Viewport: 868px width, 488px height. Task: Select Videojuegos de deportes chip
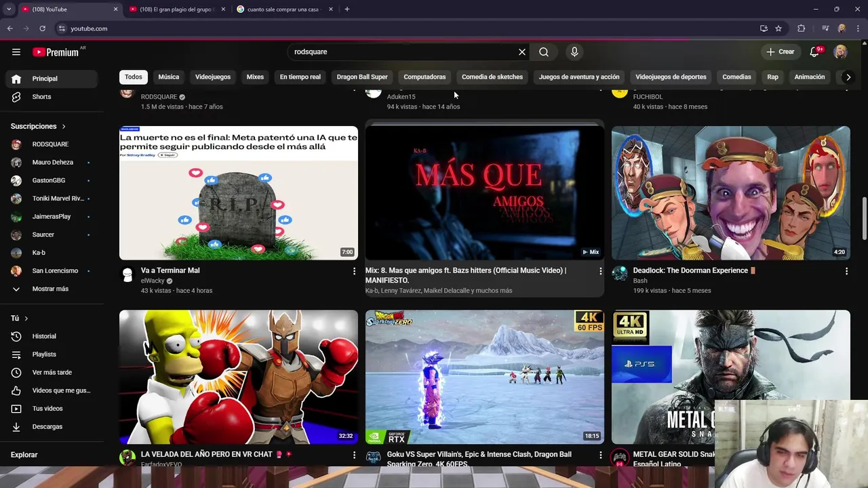click(x=671, y=77)
